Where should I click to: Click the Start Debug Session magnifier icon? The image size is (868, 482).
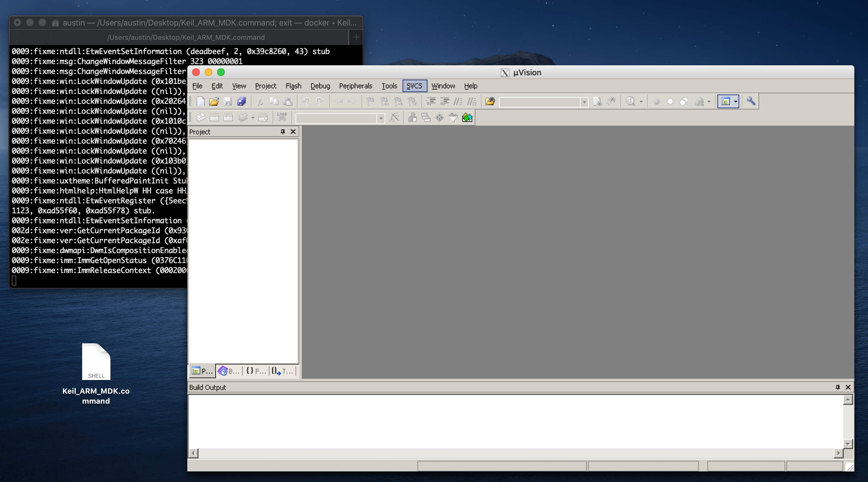pos(630,101)
